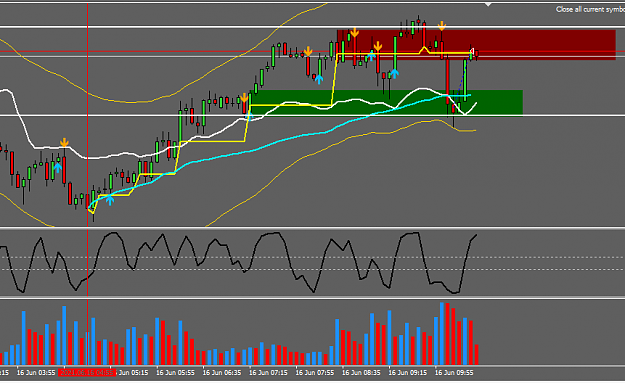
Task: Select the blue buy arrow below the 03:55 candles
Action: (58, 167)
